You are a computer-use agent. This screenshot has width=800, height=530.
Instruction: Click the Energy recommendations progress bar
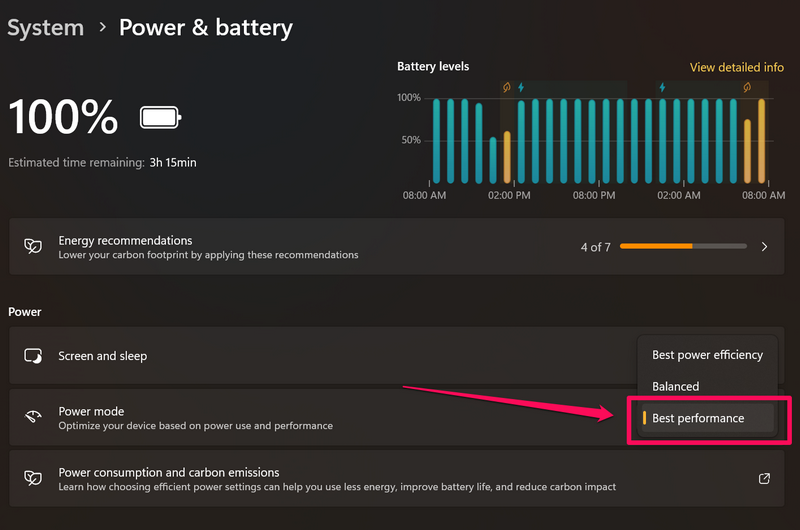683,246
